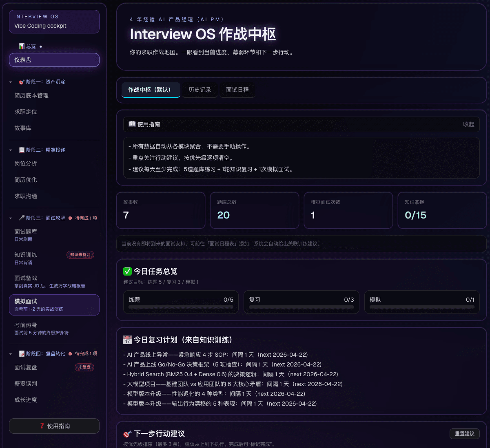Open 面试复盘 in the sidebar
This screenshot has height=448, width=490.
coord(54,367)
